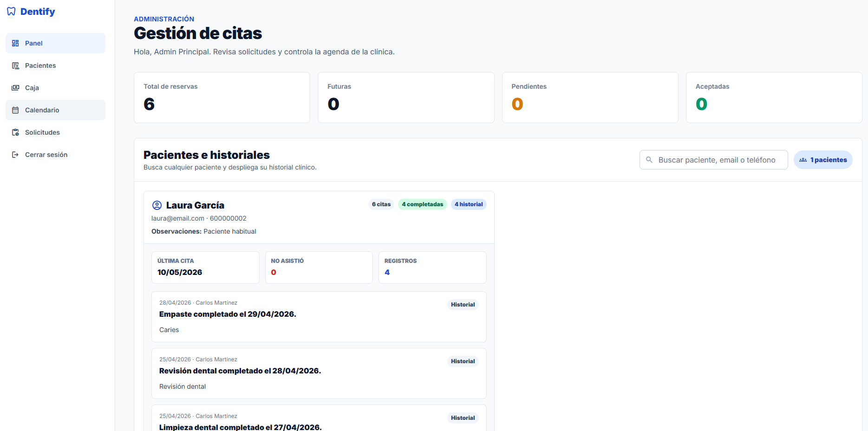Click the No asistió counter box

319,268
